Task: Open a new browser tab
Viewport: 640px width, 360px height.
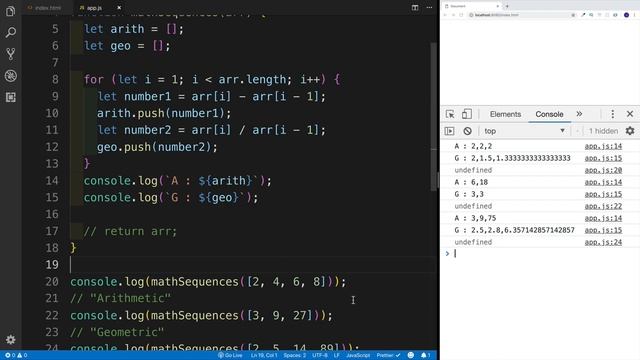Action: [x=507, y=6]
